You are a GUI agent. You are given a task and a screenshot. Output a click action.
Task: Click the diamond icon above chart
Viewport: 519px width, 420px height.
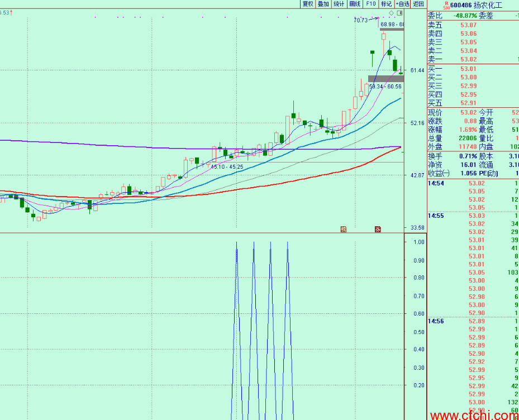coord(391,13)
